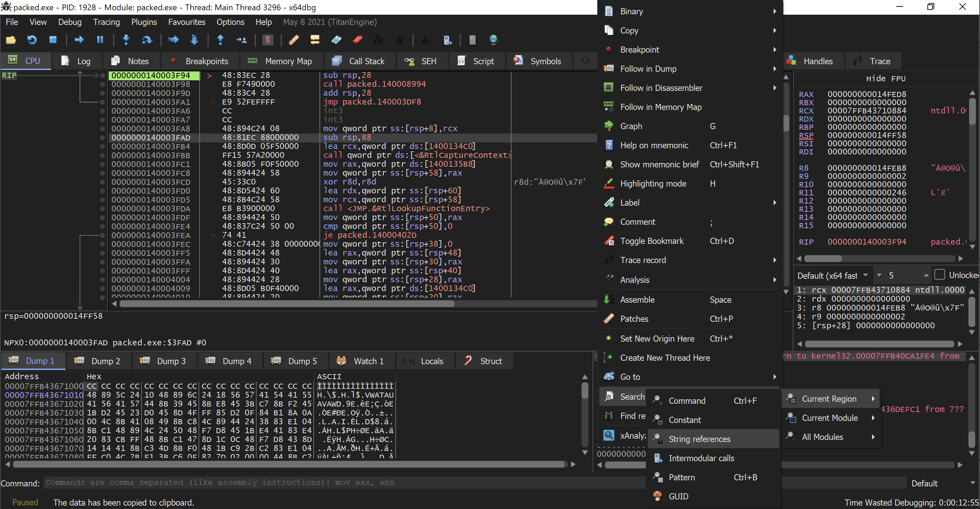This screenshot has height=509, width=980.
Task: Click the disassembly horizontal scrollbar thumb
Action: pos(287,304)
